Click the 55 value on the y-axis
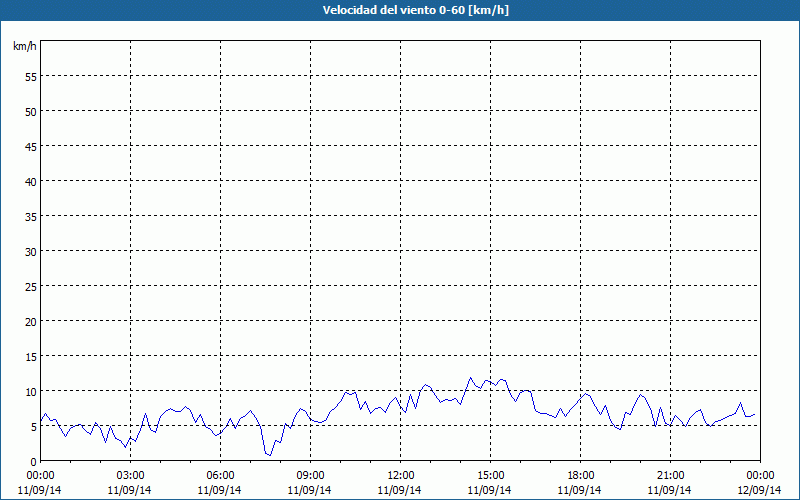 pyautogui.click(x=31, y=77)
